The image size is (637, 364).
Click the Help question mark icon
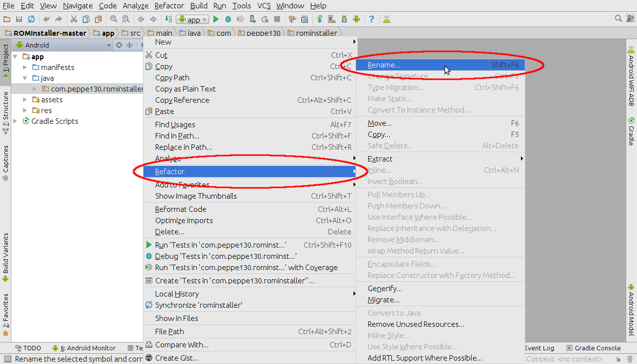[x=372, y=19]
